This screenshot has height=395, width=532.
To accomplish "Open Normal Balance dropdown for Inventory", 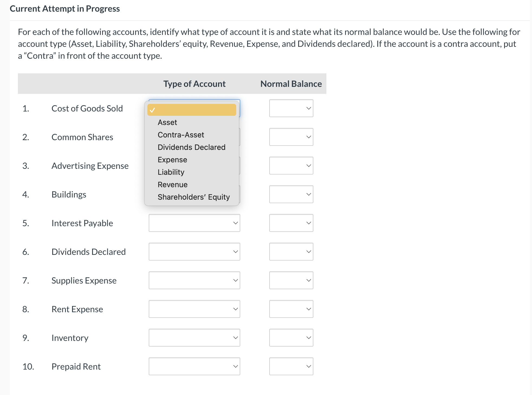I will (x=291, y=338).
